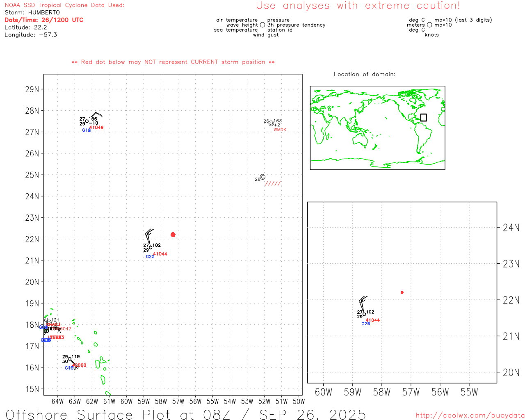Click the 50W longitude label on main map
Viewport: 525px width, 420px height.
point(299,402)
